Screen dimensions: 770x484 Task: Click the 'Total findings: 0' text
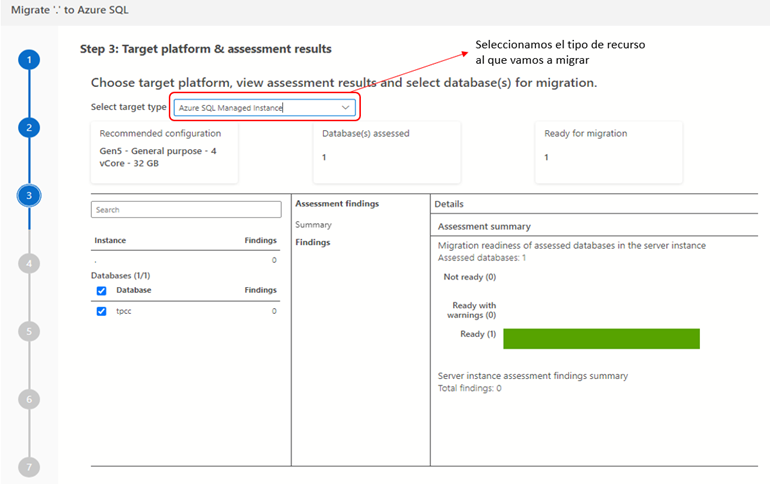point(470,388)
